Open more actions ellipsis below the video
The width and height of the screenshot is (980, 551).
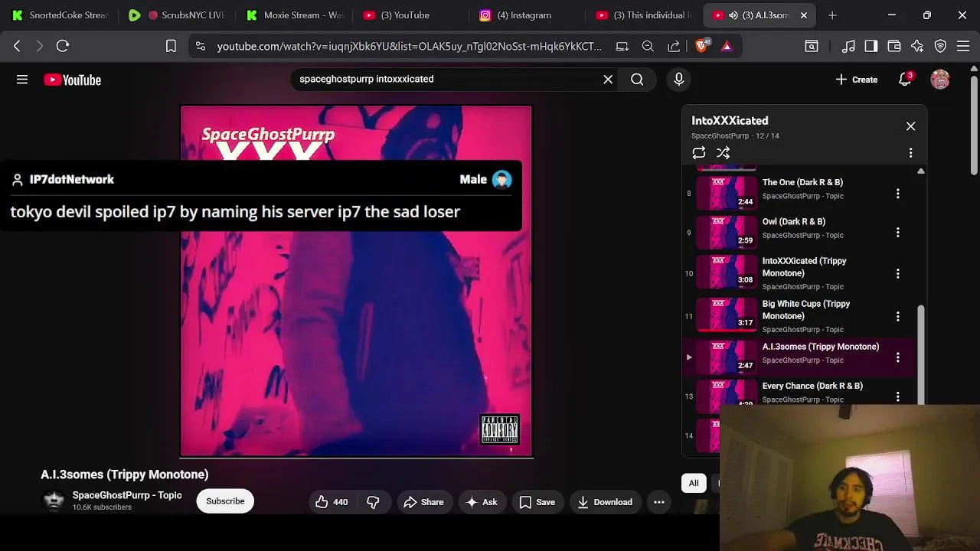[x=659, y=502]
